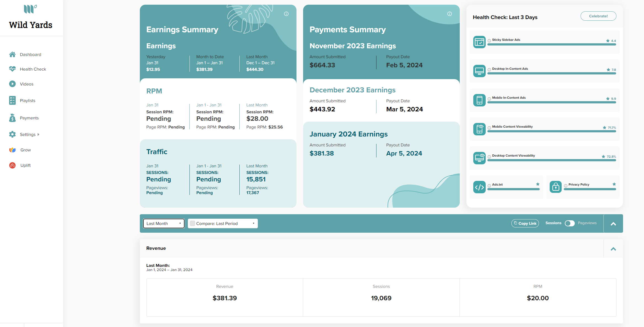Click Last Month Session RPM $28.00
644x327 pixels.
[x=257, y=119]
